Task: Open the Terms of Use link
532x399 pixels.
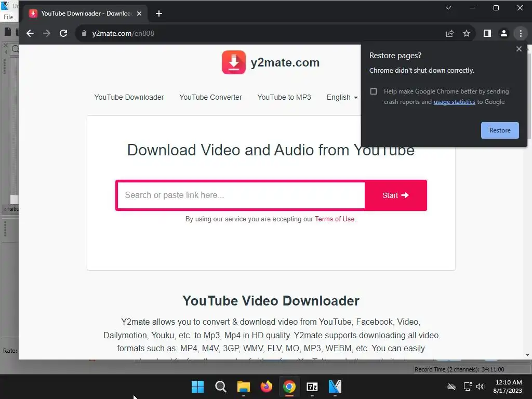Action: click(x=335, y=219)
